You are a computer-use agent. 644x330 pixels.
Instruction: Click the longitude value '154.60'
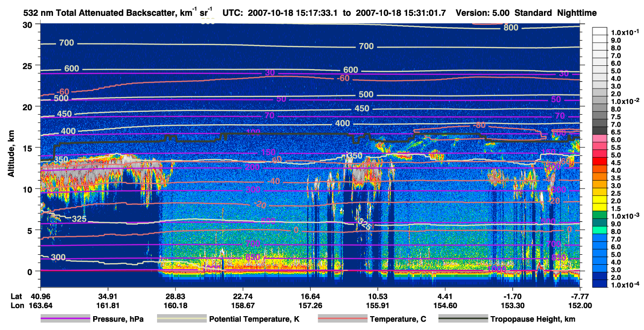pyautogui.click(x=445, y=305)
